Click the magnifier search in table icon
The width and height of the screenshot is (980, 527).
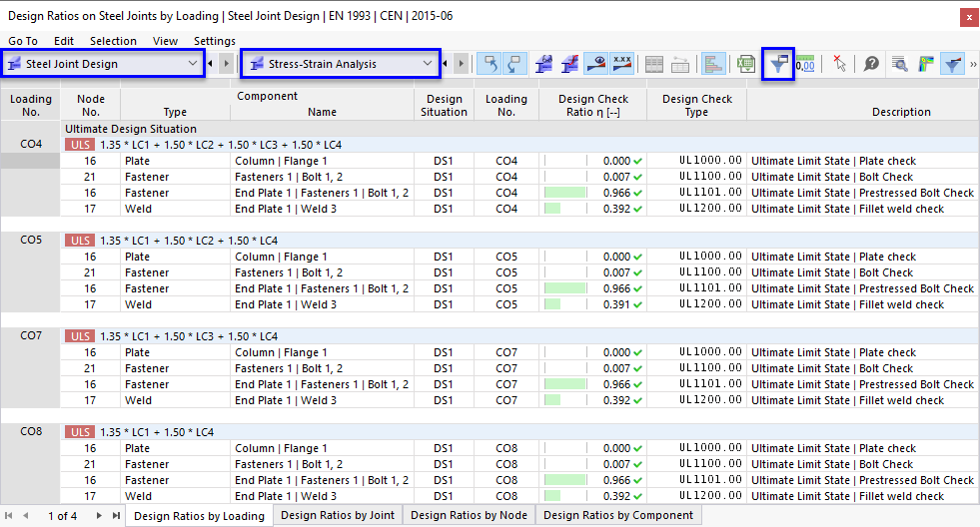coord(900,64)
